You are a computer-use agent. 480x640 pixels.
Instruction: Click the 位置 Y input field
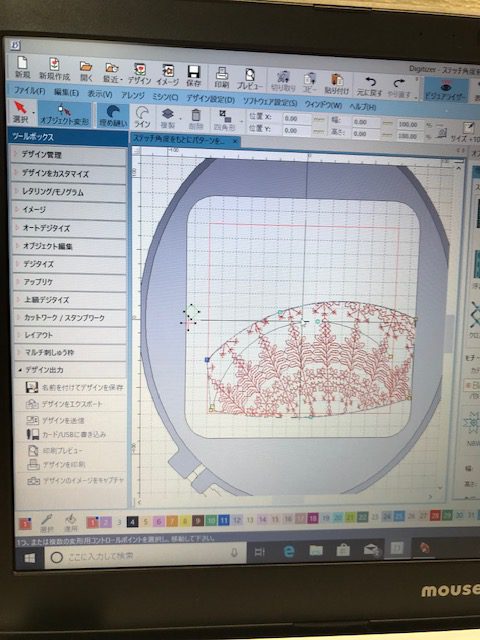(297, 131)
